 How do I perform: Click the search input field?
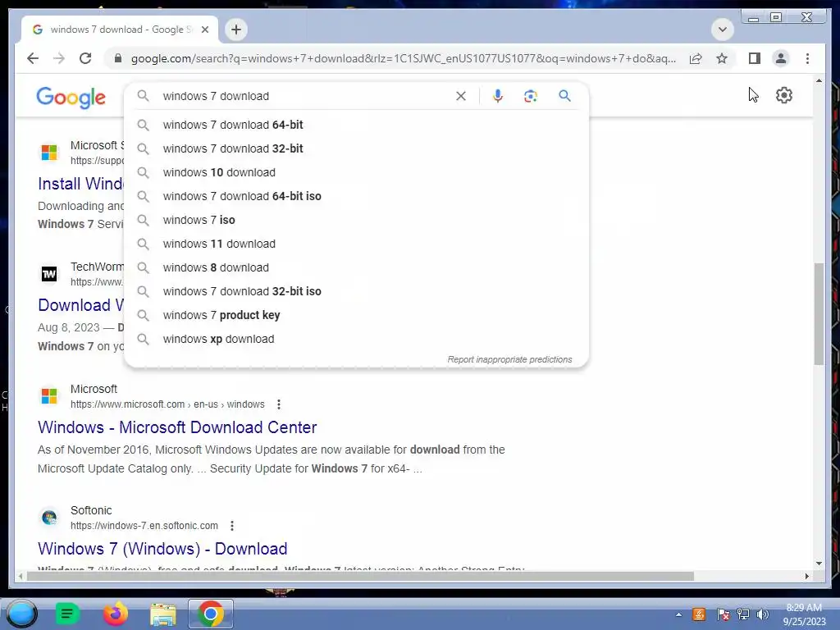(x=305, y=96)
